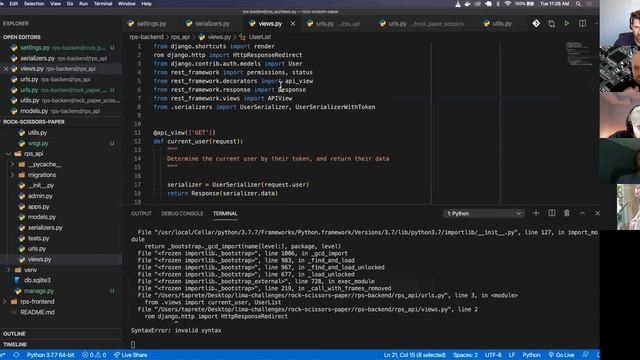Image resolution: width=640 pixels, height=360 pixels.
Task: Open the Run menu
Action: pyautogui.click(x=83, y=4)
